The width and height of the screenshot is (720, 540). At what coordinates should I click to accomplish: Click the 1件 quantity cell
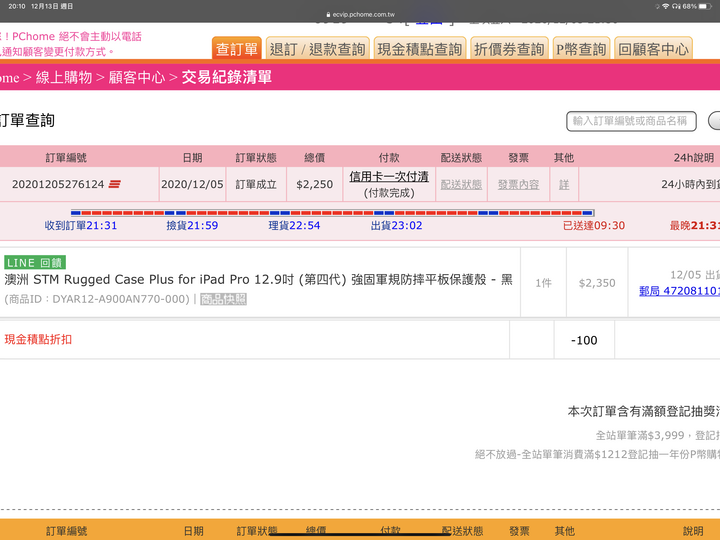click(x=543, y=283)
